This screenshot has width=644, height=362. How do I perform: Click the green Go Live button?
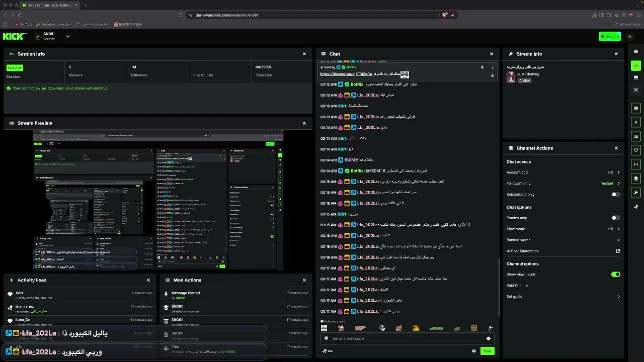(610, 36)
